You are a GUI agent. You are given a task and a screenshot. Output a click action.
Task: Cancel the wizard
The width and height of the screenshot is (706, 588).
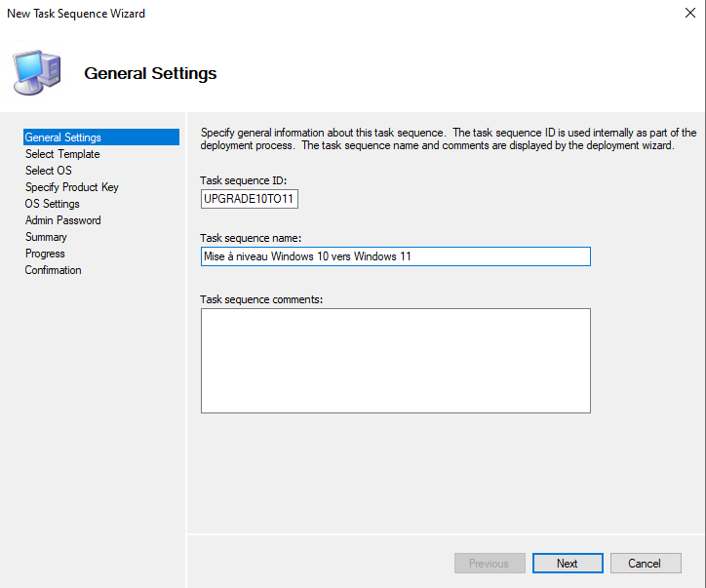[x=645, y=563]
